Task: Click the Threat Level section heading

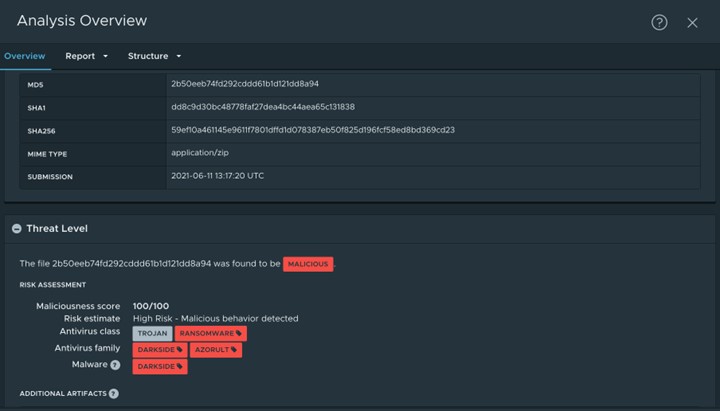Action: coord(57,228)
